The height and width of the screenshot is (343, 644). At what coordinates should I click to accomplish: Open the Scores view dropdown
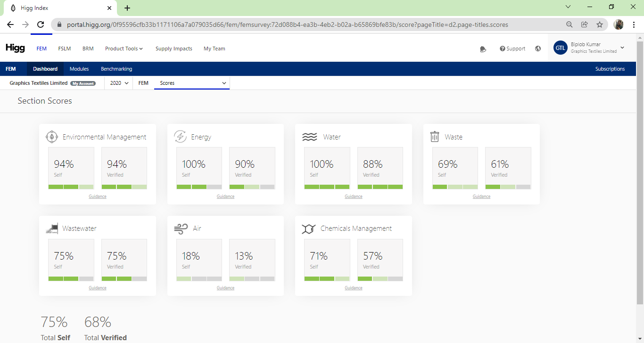click(192, 83)
